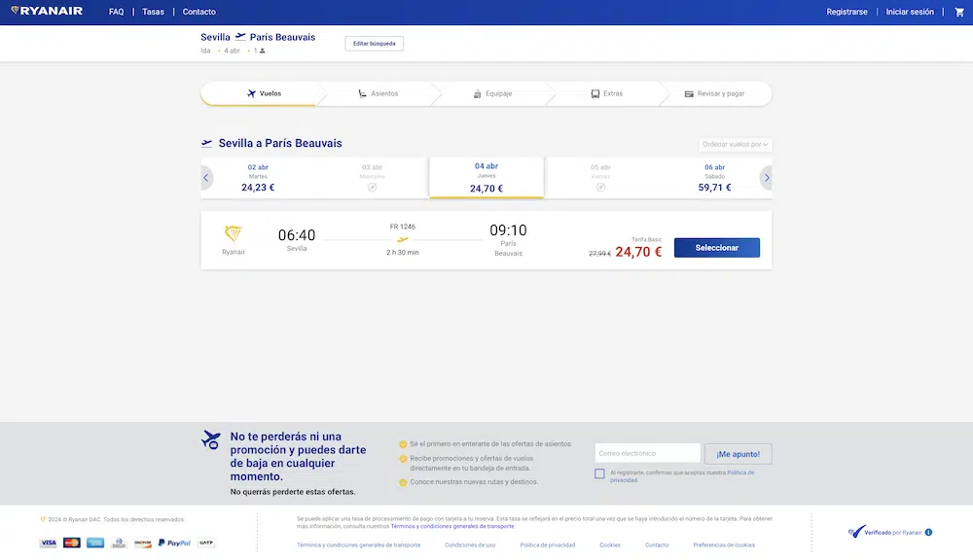Open Cookies footer link
This screenshot has height=560, width=973.
point(610,545)
